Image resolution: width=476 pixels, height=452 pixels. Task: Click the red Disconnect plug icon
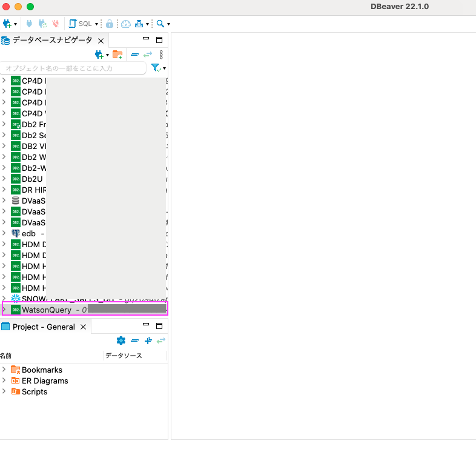(56, 24)
